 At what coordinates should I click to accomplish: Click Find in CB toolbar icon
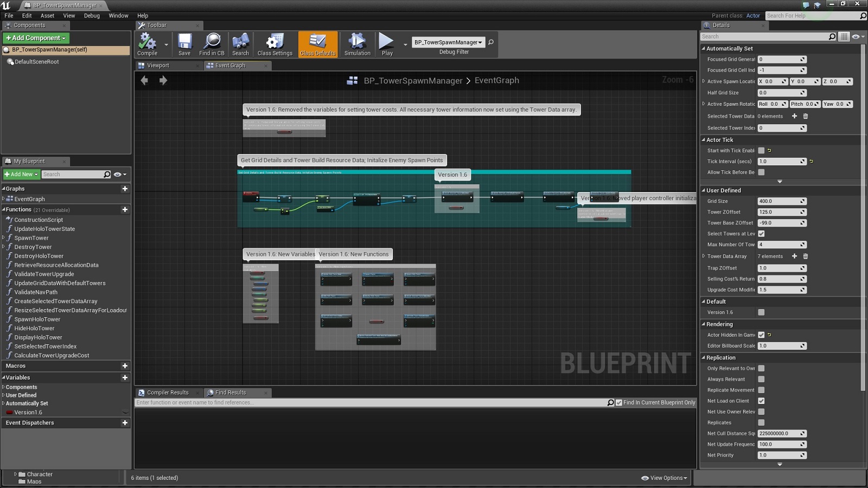(212, 44)
